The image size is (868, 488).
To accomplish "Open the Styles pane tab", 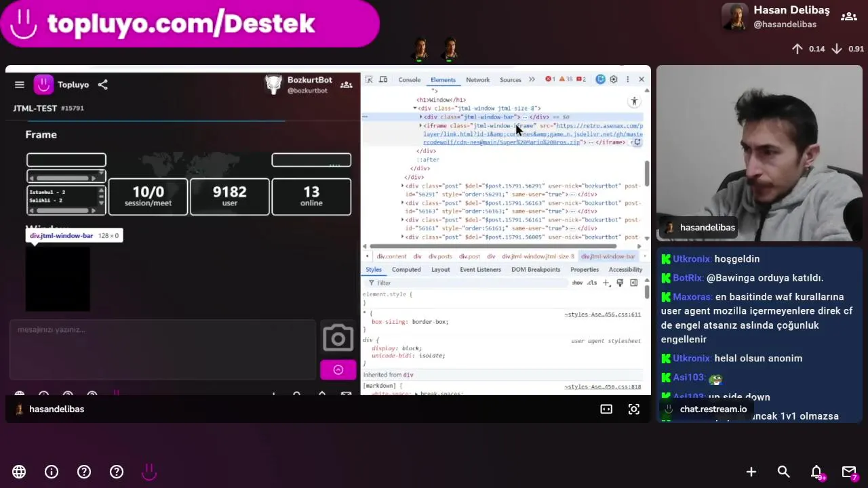I will [374, 270].
